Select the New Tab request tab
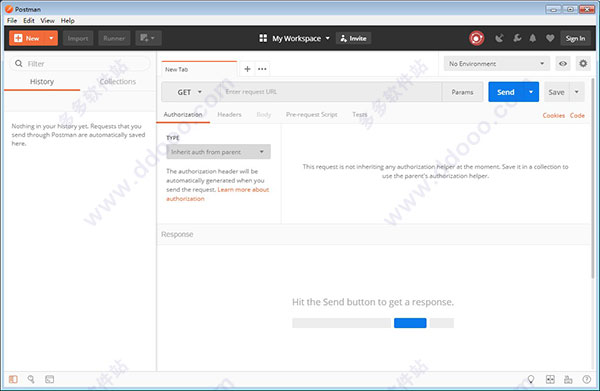This screenshot has width=600, height=391. 199,69
